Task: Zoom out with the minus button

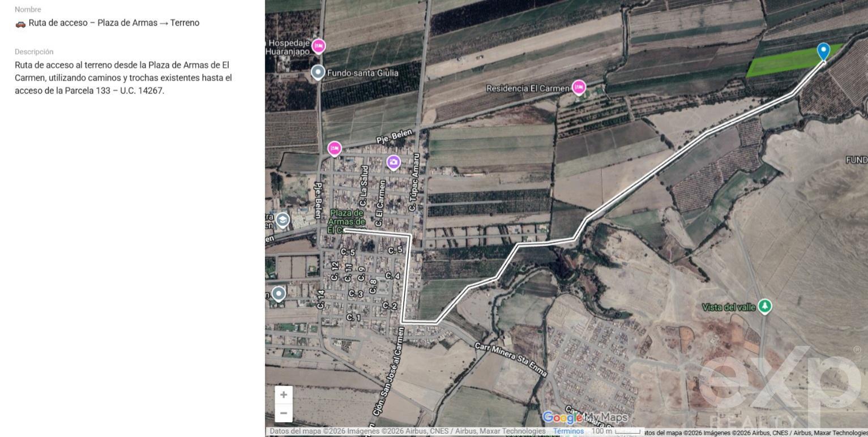Action: pos(284,413)
